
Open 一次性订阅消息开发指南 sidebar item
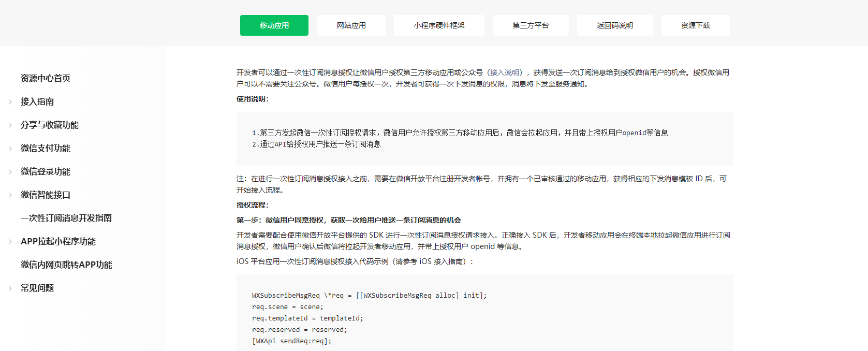[x=66, y=218]
